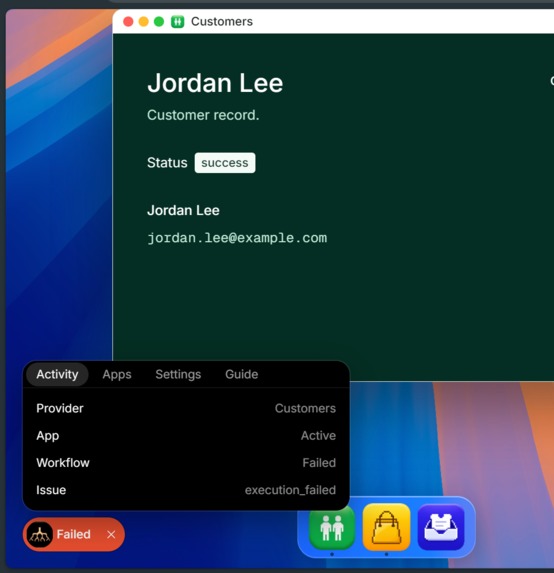
Task: Open the green Customers app in dock
Action: coord(332,527)
